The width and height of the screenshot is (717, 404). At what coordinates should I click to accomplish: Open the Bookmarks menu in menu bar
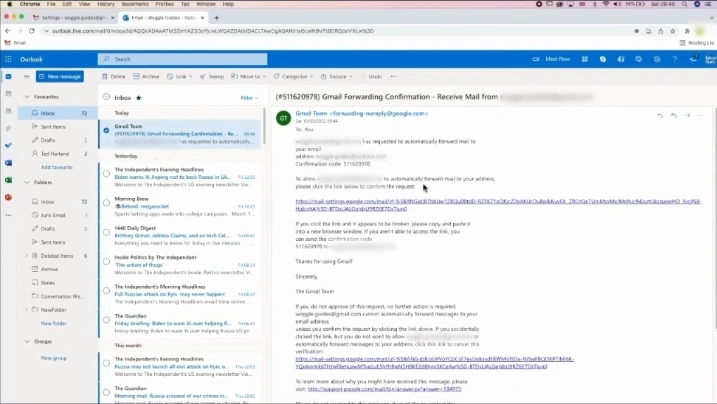tap(135, 4)
